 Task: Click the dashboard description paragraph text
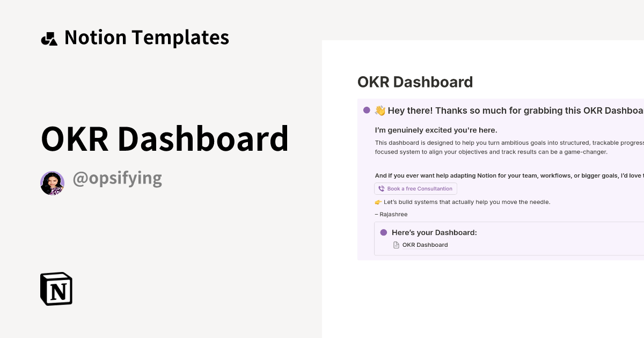pos(510,147)
